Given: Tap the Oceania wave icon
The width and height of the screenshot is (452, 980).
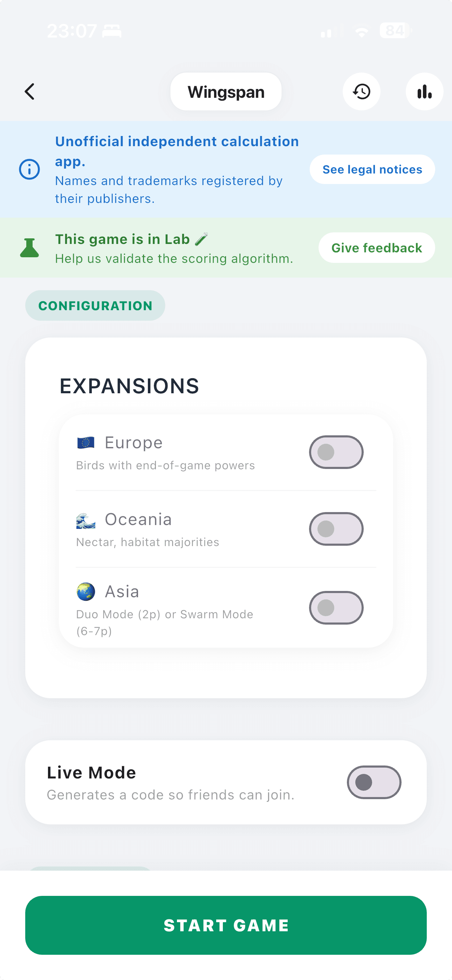Looking at the screenshot, I should click(x=85, y=520).
